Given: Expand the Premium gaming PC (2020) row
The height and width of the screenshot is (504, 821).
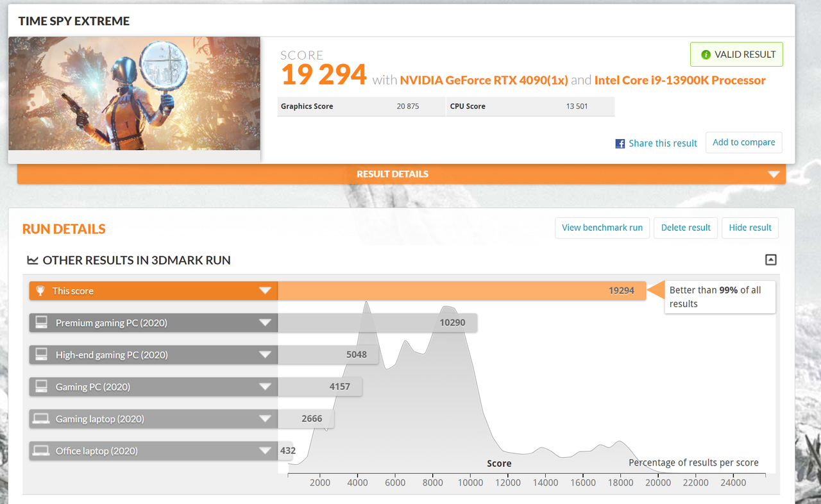Looking at the screenshot, I should click(265, 323).
